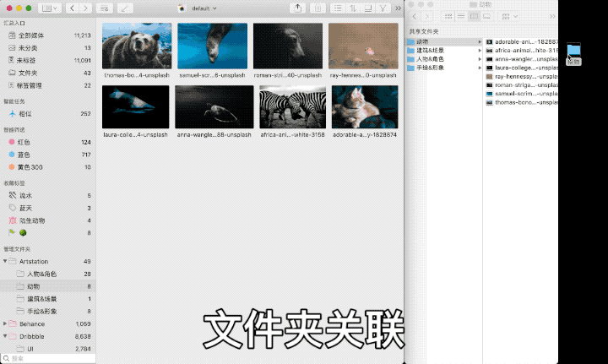Open the ray-hennes bird thumbnail
This screenshot has width=608, height=364.
click(x=363, y=46)
